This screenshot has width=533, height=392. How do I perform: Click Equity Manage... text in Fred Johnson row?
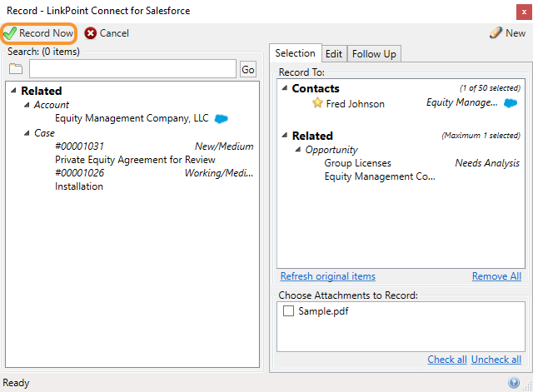(462, 102)
